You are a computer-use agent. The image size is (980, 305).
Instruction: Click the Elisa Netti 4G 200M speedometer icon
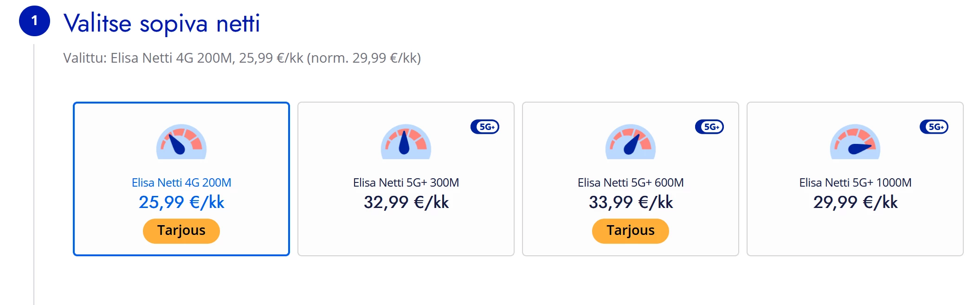(x=181, y=142)
